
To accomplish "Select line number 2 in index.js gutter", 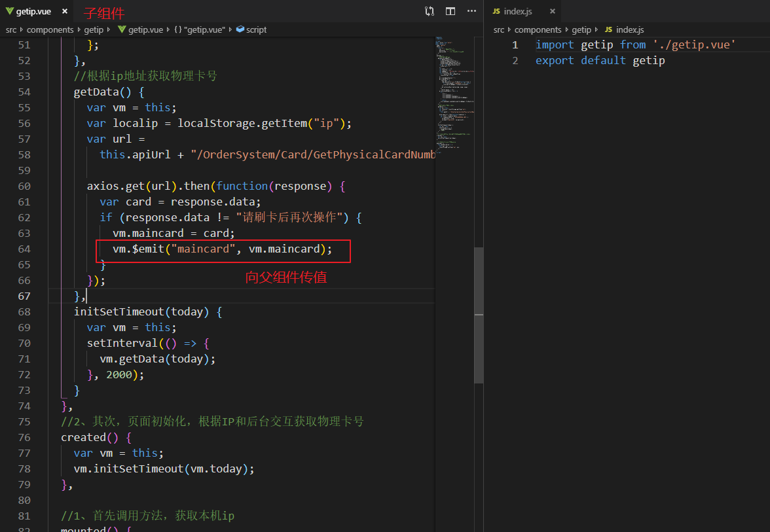I will point(515,60).
